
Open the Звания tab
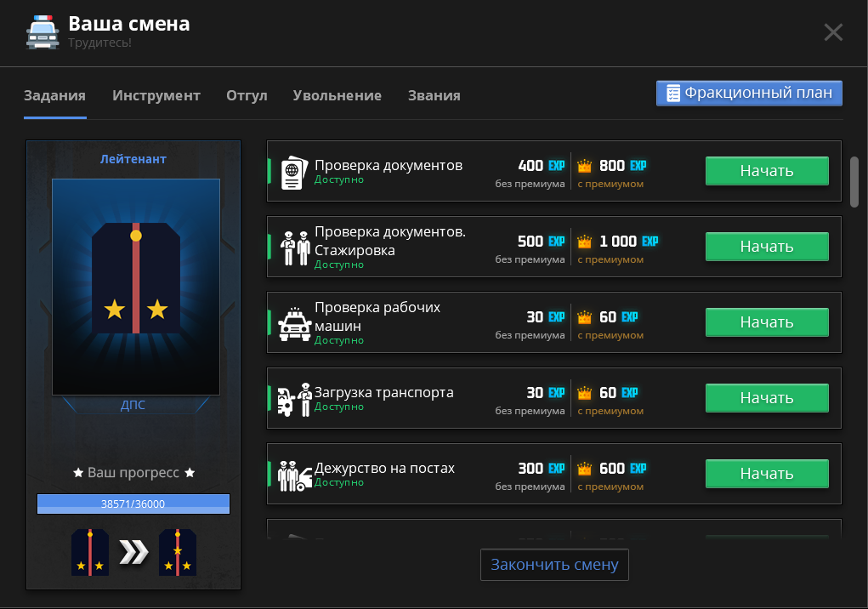pyautogui.click(x=434, y=95)
